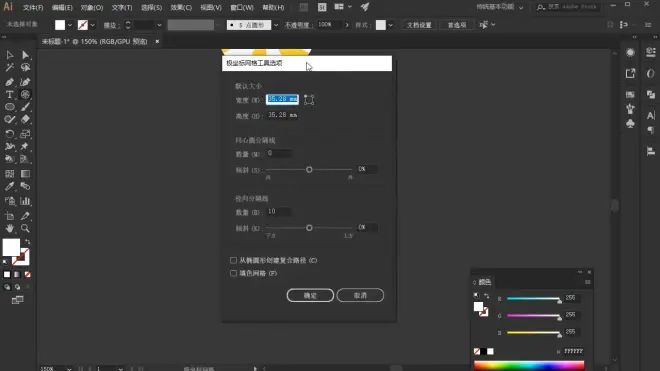Open graphic style dropdown

391,25
